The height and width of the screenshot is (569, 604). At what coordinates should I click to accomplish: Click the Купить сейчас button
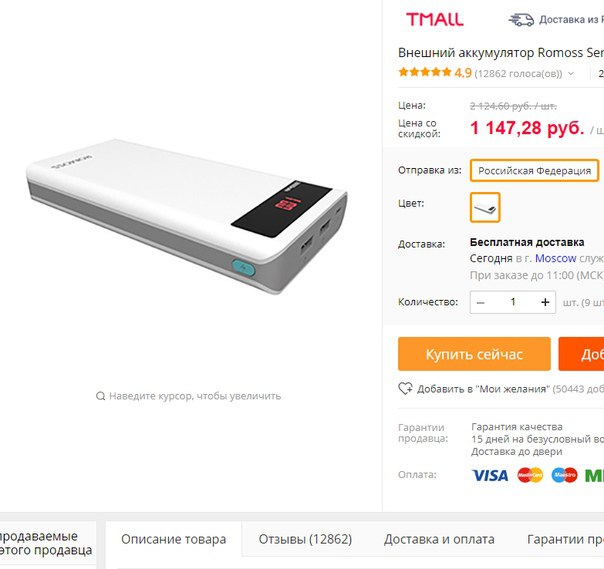474,354
